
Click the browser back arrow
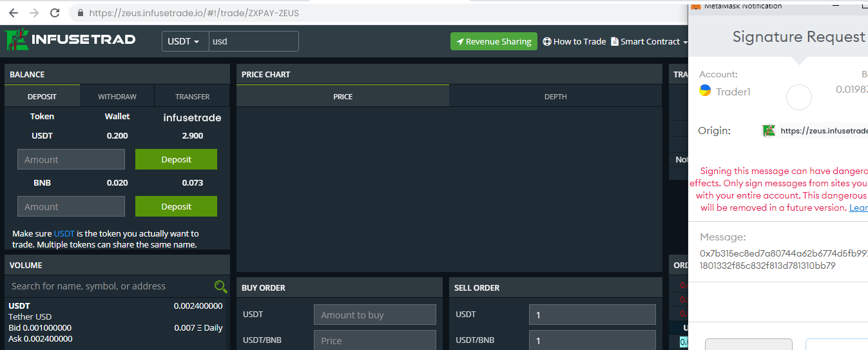14,13
